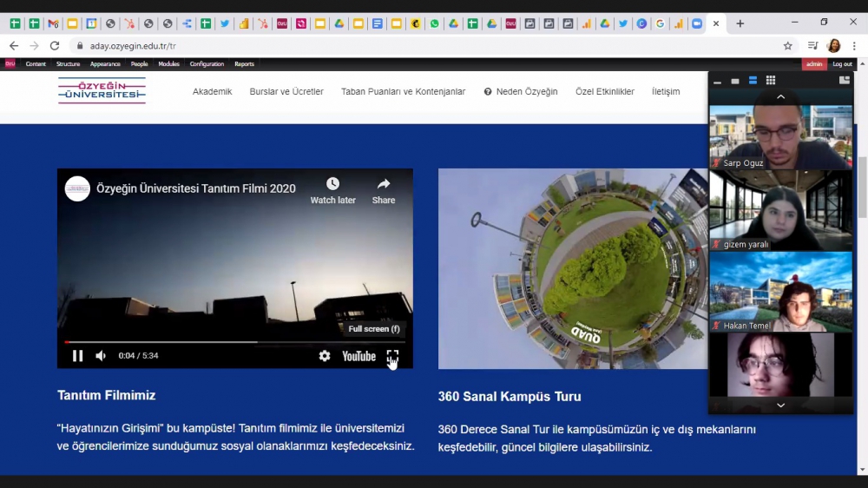Minimize the Zoom video panel
868x488 pixels.
(x=718, y=81)
